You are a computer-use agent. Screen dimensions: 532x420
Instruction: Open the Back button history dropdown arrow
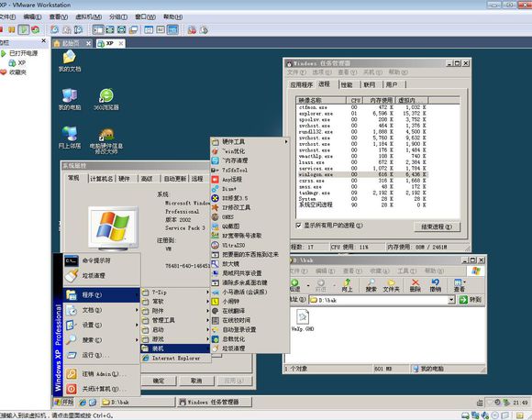(307, 285)
